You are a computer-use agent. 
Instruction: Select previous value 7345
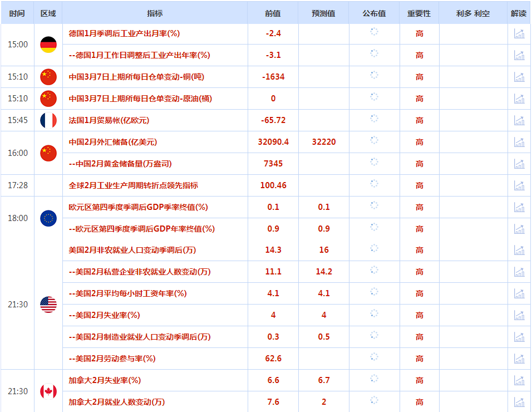(273, 164)
